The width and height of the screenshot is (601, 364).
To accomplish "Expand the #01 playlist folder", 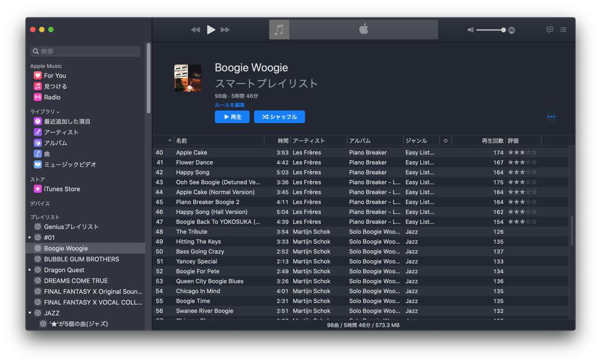I will 30,237.
